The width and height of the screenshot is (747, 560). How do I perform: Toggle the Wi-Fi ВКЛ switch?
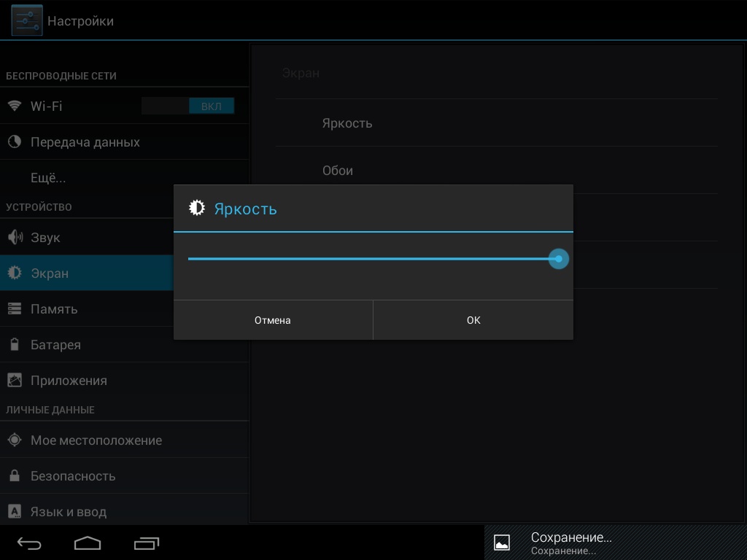tap(188, 106)
